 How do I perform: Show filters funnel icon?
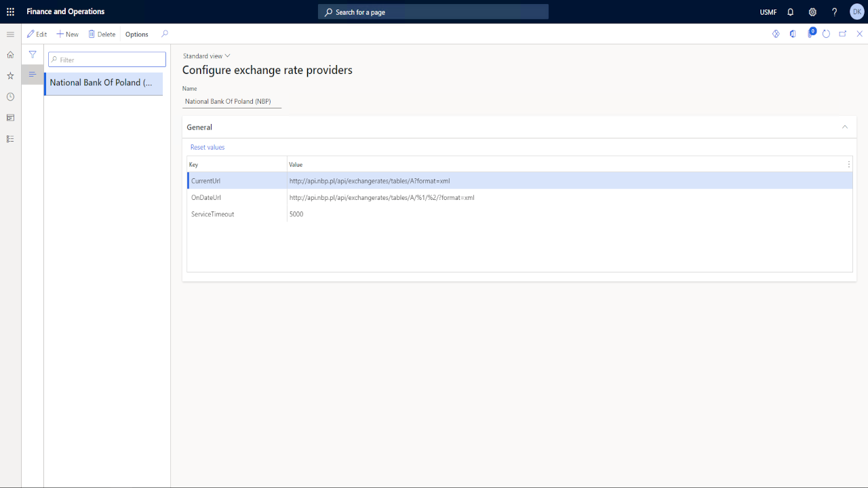33,54
